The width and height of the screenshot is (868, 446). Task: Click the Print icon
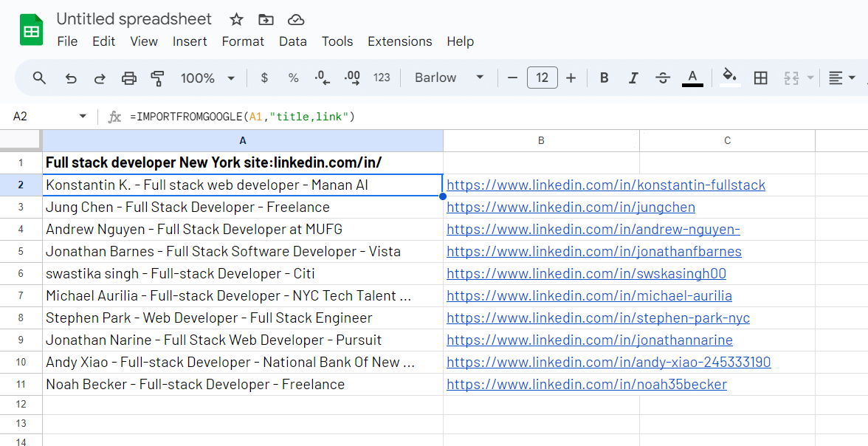(x=129, y=78)
